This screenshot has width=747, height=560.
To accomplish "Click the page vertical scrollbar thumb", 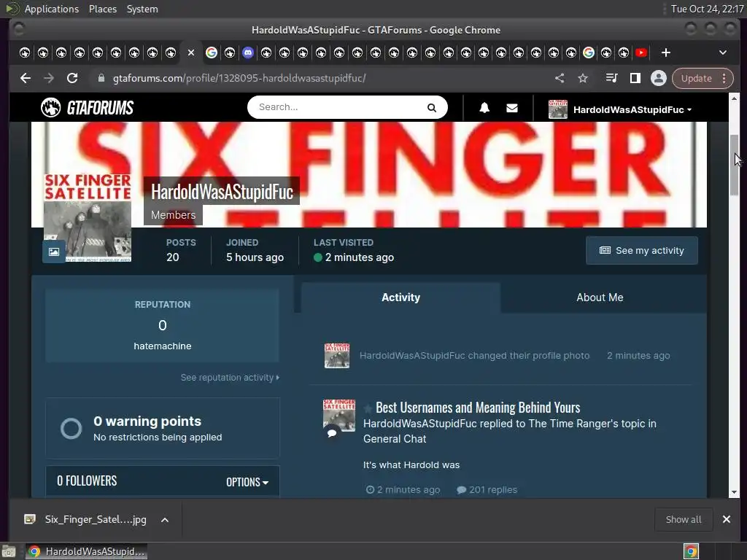I will (734, 165).
